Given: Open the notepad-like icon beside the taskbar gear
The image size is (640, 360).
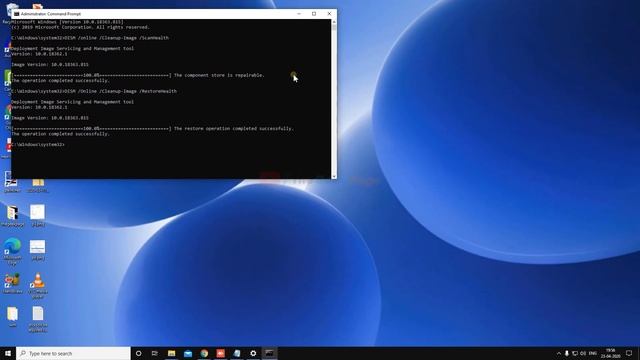Looking at the screenshot, I should (x=237, y=353).
